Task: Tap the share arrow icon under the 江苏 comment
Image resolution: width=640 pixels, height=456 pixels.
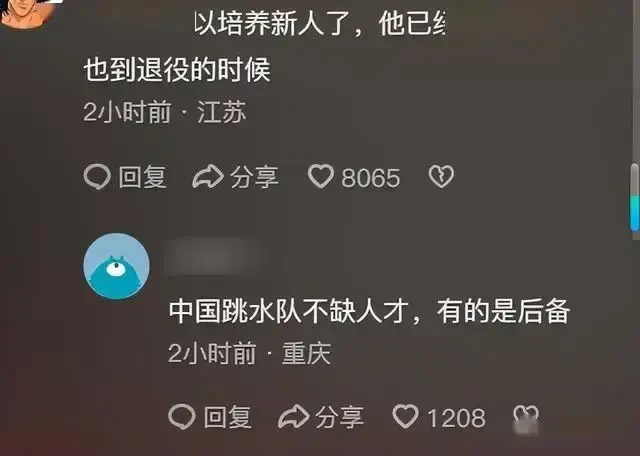Action: pyautogui.click(x=208, y=177)
